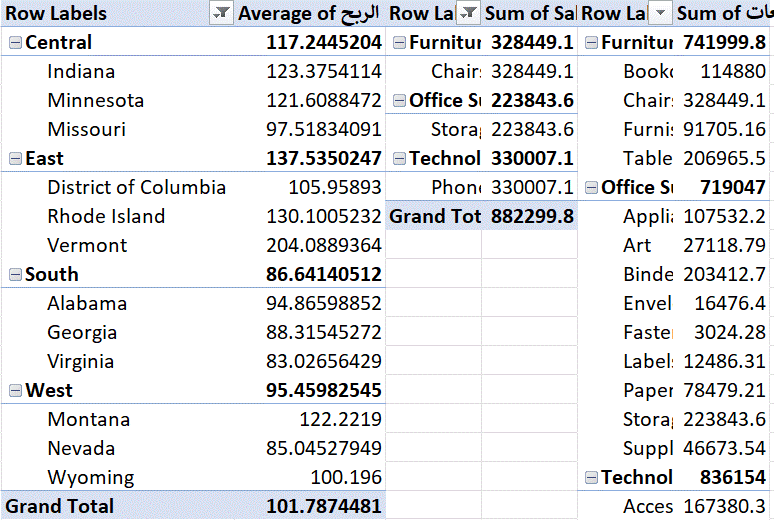
Task: Select the Missouri row label
Action: click(x=86, y=130)
